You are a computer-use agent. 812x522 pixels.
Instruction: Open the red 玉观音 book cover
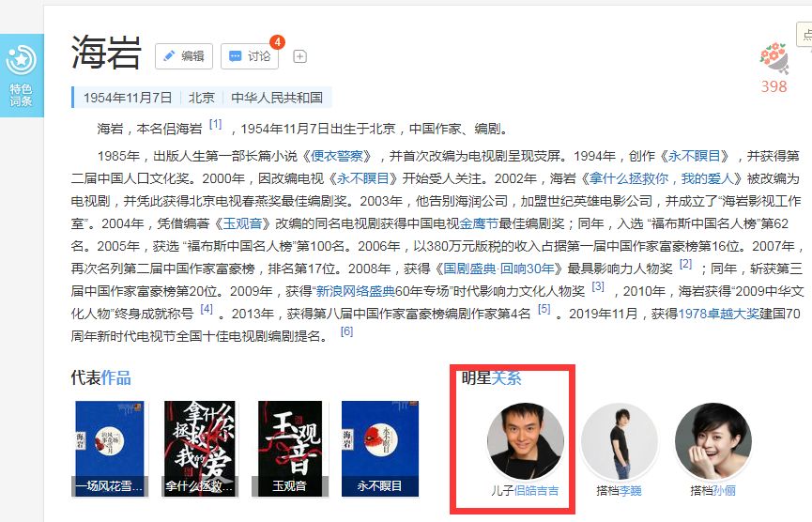(x=290, y=449)
